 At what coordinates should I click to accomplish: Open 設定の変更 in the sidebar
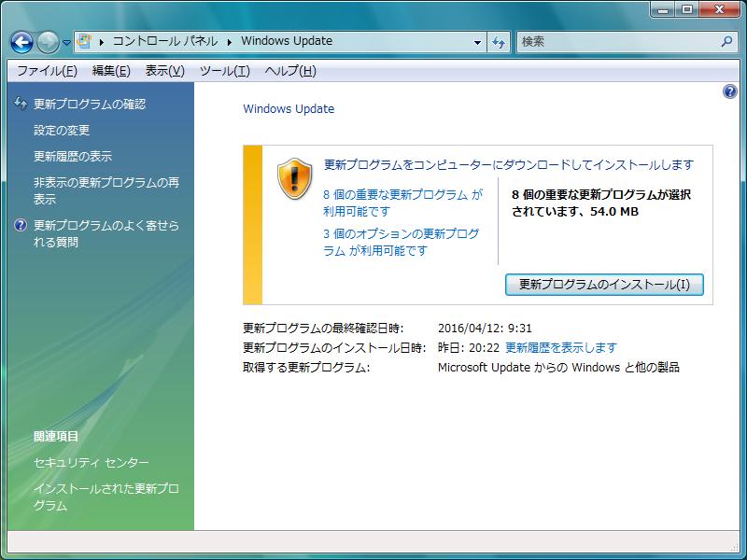(62, 131)
